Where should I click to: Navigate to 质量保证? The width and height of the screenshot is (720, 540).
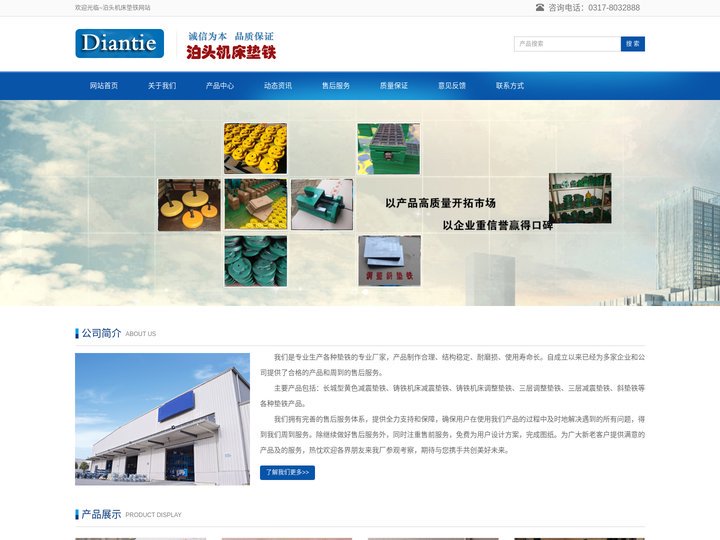pos(394,86)
